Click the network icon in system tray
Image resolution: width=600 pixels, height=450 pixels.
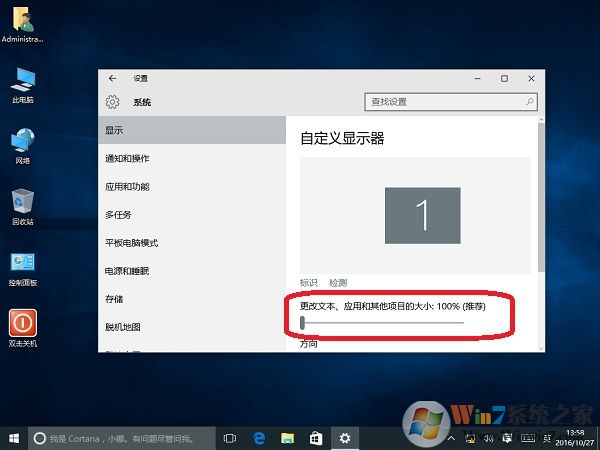[x=470, y=438]
